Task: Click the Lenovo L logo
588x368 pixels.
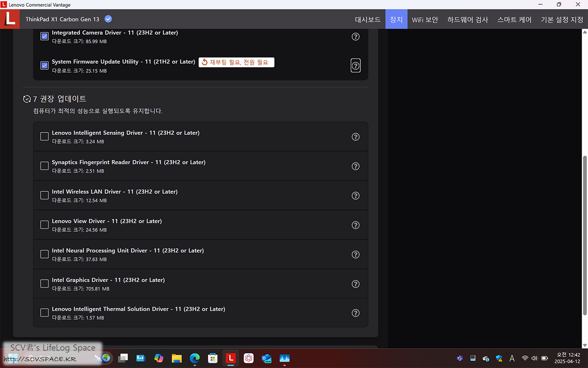Action: coord(10,19)
